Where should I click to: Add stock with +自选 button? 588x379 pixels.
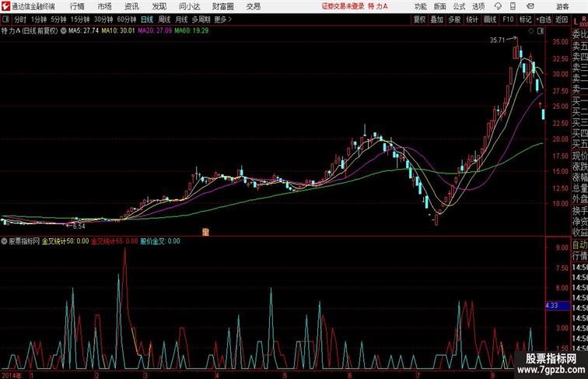[544, 19]
